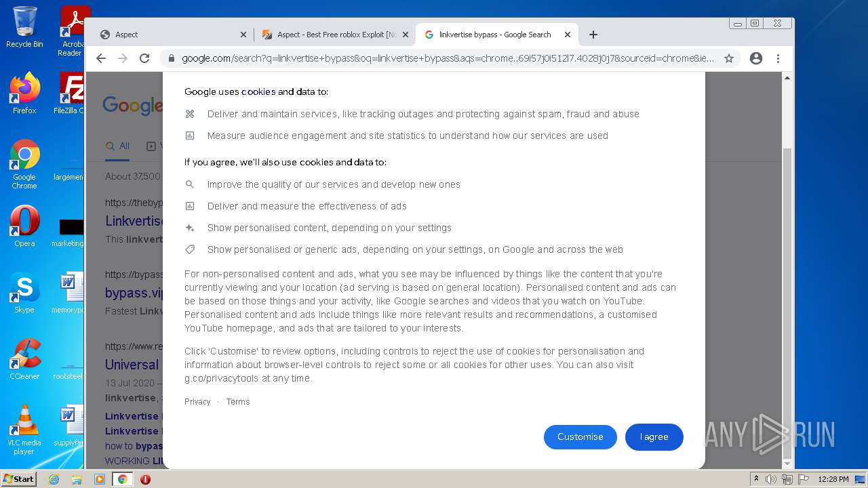
Task: Click the volume speaker tray icon
Action: tap(771, 479)
